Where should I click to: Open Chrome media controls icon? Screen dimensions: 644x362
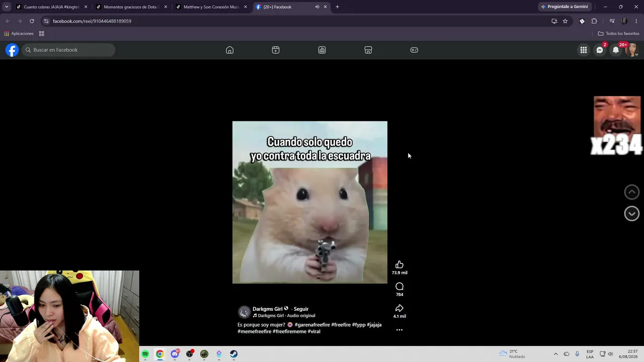click(x=612, y=21)
